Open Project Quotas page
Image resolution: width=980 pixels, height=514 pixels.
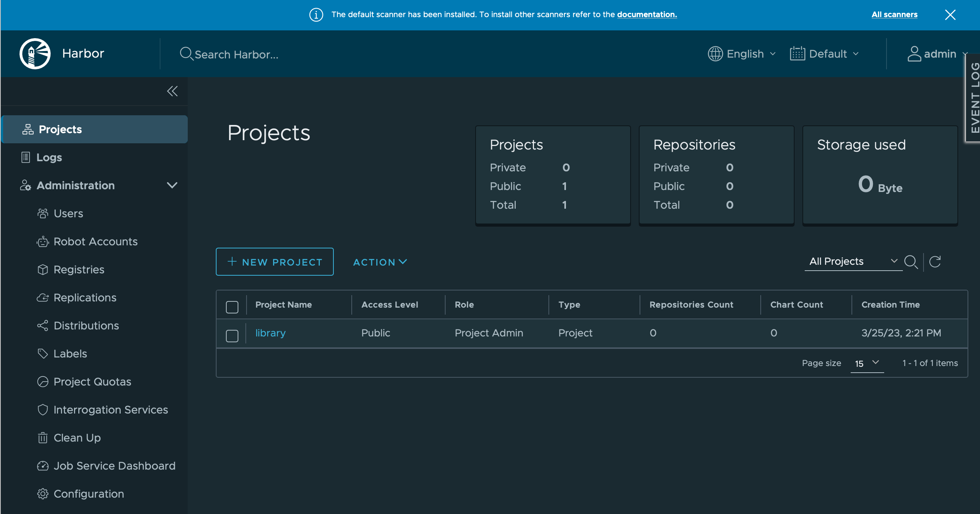tap(92, 382)
